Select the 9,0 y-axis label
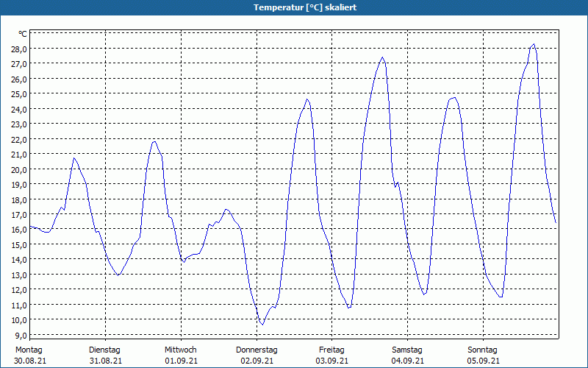The image size is (588, 368). point(21,335)
